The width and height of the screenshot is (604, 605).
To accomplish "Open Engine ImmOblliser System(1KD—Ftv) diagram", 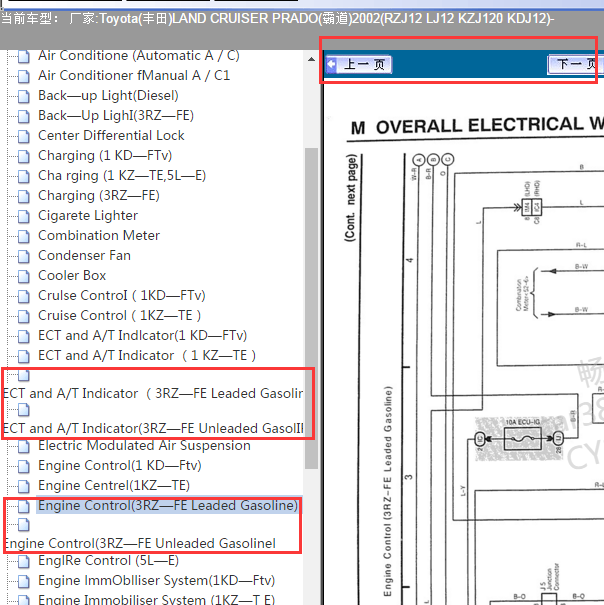I will pyautogui.click(x=156, y=581).
